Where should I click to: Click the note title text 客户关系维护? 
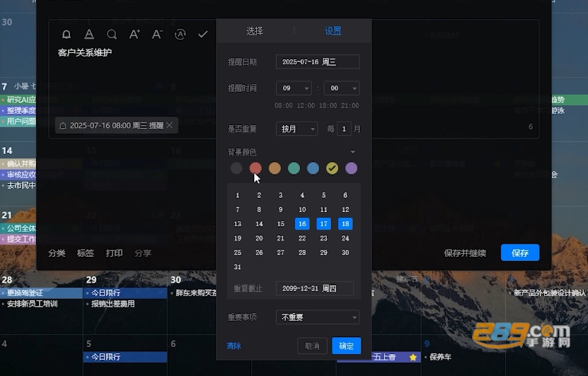click(85, 52)
